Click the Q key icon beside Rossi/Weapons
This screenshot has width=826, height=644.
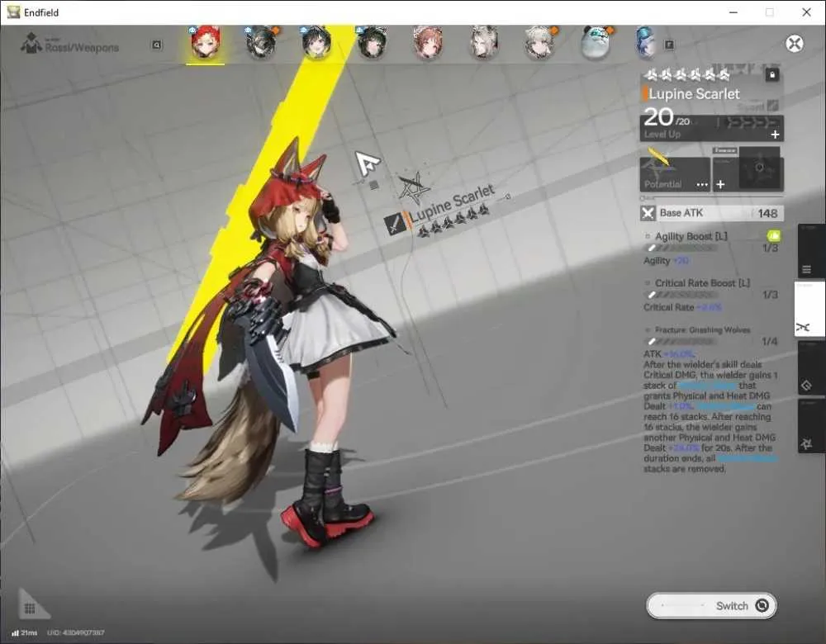click(x=156, y=45)
